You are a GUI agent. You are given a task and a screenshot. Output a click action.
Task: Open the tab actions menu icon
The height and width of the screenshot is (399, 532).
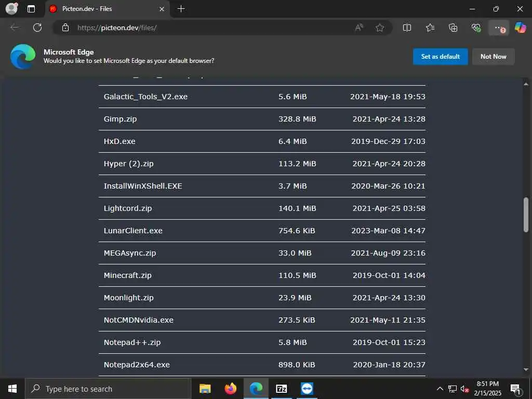coord(31,9)
